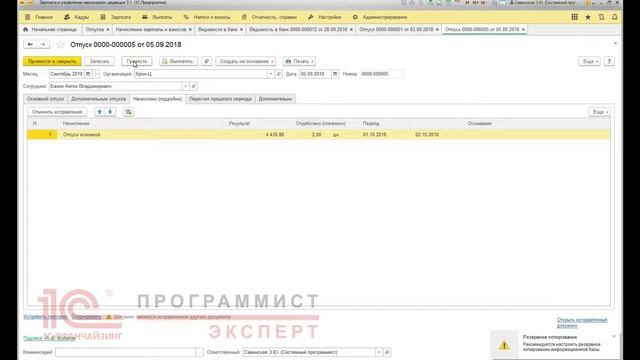Open the History icon in top bar
This screenshot has width=640, height=360.
pos(601,17)
